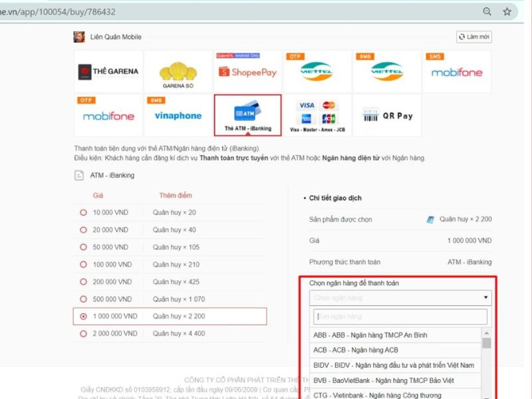
Task: Choose ACB - Ngân hàng ACB from list
Action: (x=396, y=350)
